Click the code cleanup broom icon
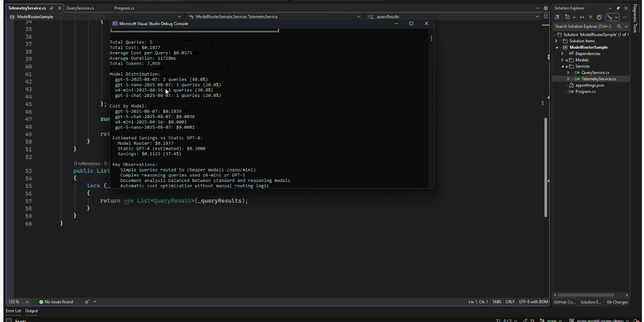 click(x=87, y=302)
